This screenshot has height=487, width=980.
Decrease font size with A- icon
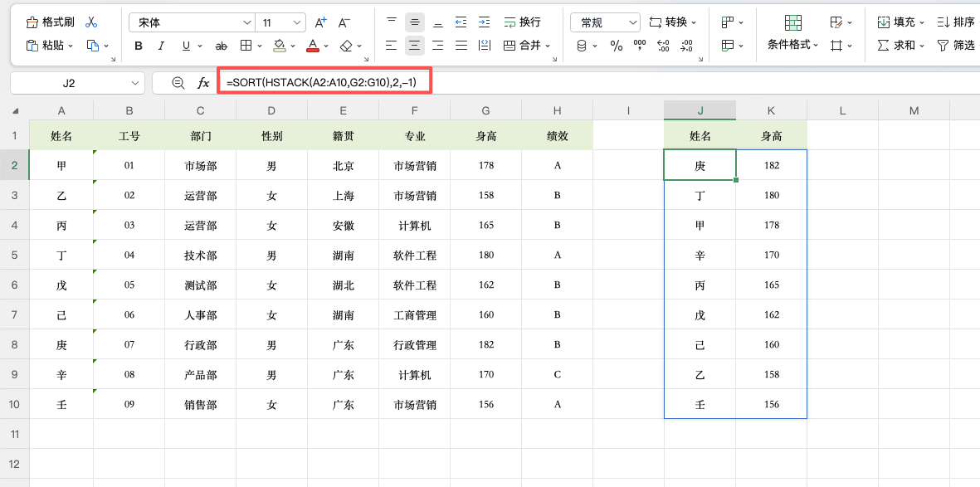point(344,22)
